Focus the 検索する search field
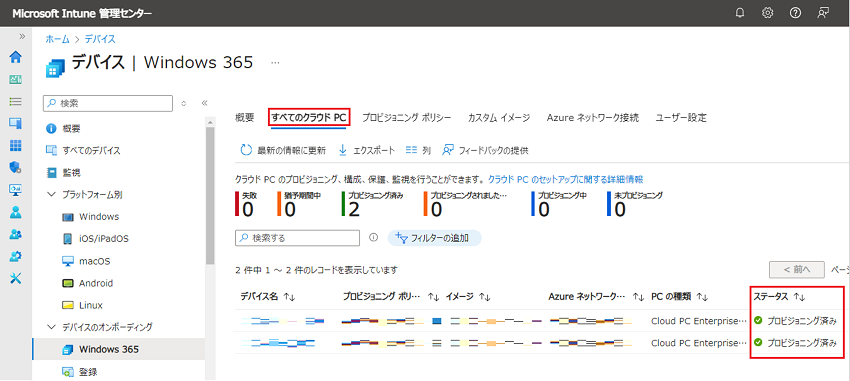850x381 pixels. tap(298, 238)
